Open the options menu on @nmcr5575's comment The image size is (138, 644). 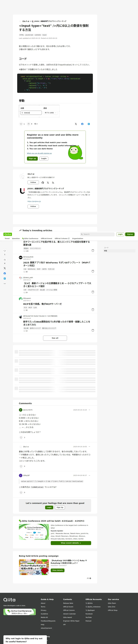(89, 410)
